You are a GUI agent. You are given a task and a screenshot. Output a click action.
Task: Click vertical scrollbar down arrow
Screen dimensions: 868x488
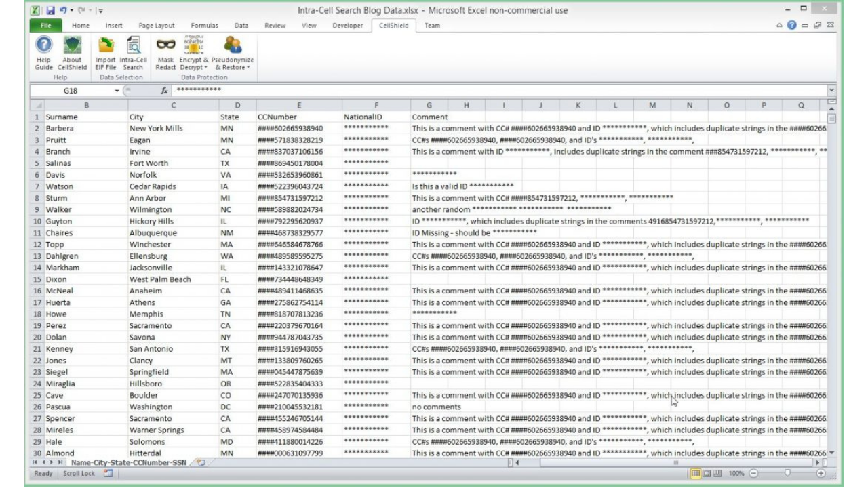click(831, 453)
